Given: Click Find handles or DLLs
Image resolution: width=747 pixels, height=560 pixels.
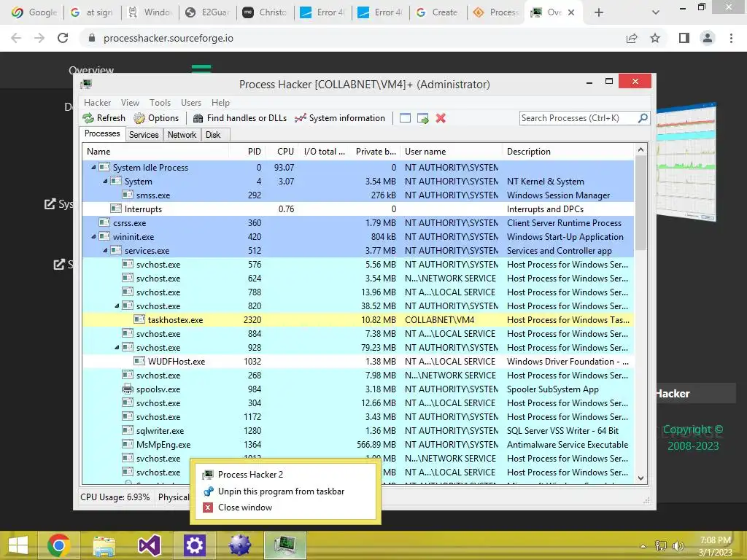Looking at the screenshot, I should pos(239,118).
